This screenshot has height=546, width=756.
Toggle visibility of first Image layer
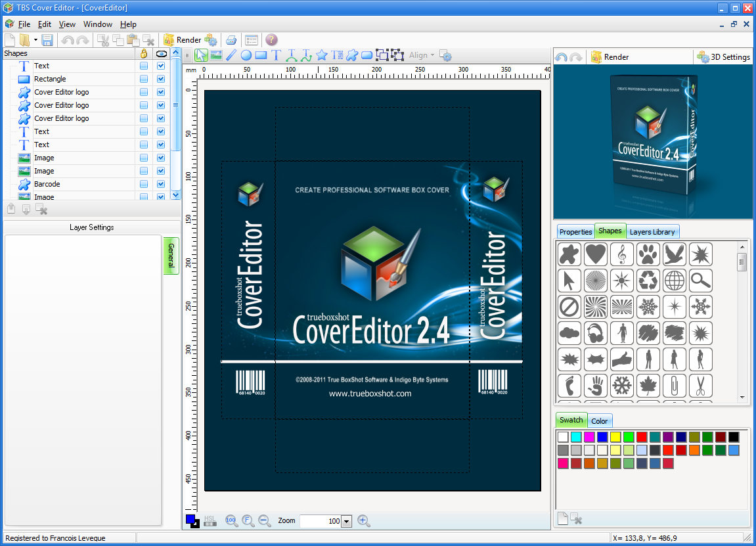tap(161, 158)
